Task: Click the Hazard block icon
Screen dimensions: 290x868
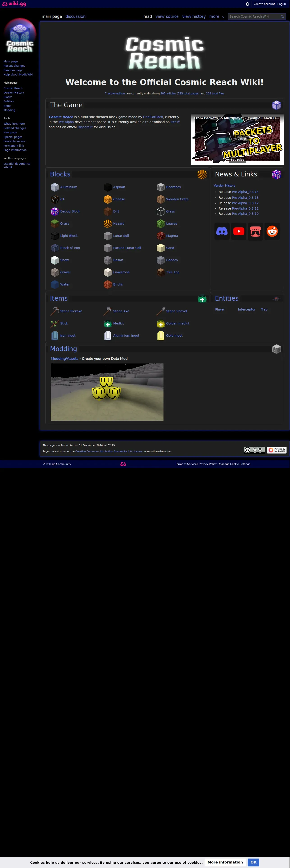Action: 108,224
